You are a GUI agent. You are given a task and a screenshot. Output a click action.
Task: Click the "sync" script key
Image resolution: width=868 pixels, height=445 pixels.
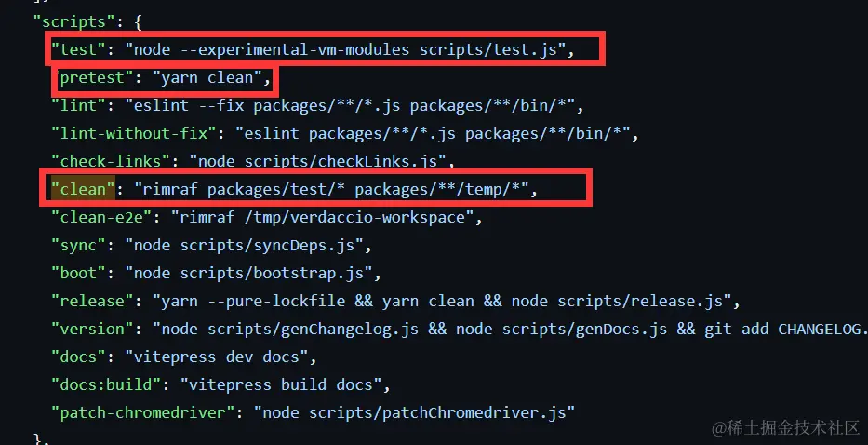75,246
